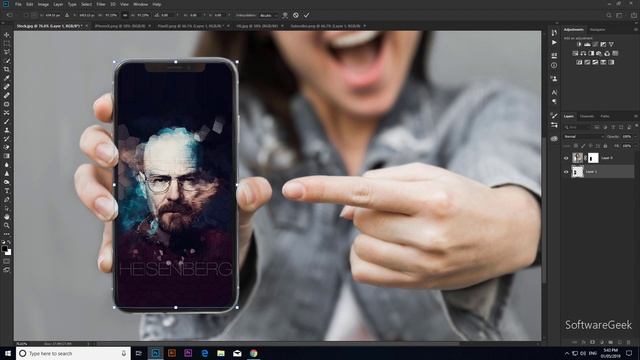Open the Window menu
Viewport: 640px width, 360px height.
tap(140, 4)
